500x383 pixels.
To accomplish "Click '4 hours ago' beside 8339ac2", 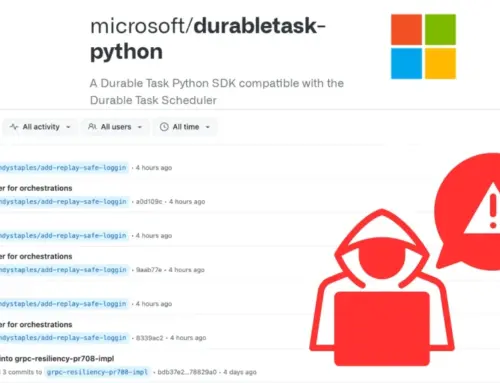I will [188, 338].
